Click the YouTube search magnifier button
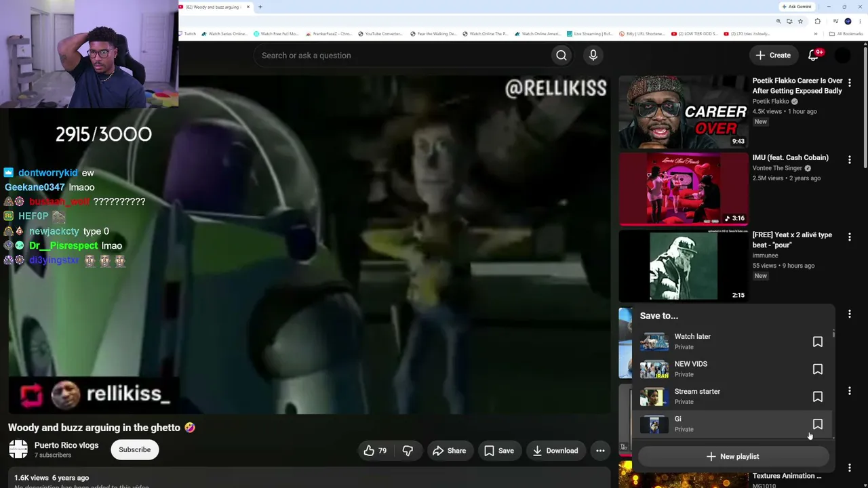Viewport: 868px width, 488px height. [561, 56]
